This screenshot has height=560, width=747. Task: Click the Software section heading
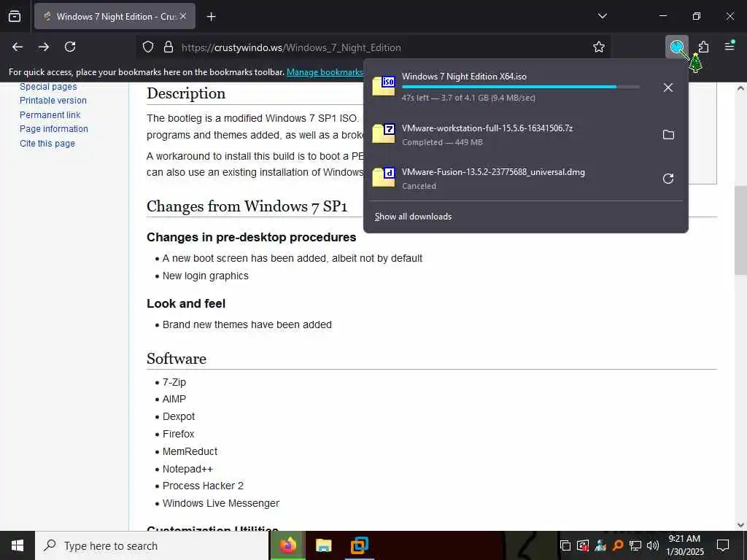click(x=177, y=359)
